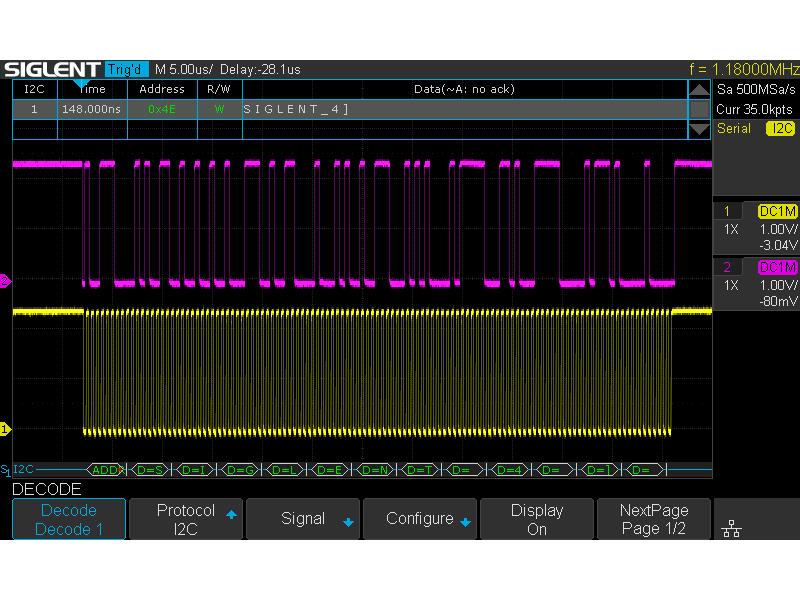Select the channel 2 magenta indicator box
The height and width of the screenshot is (600, 800).
pyautogui.click(x=727, y=267)
